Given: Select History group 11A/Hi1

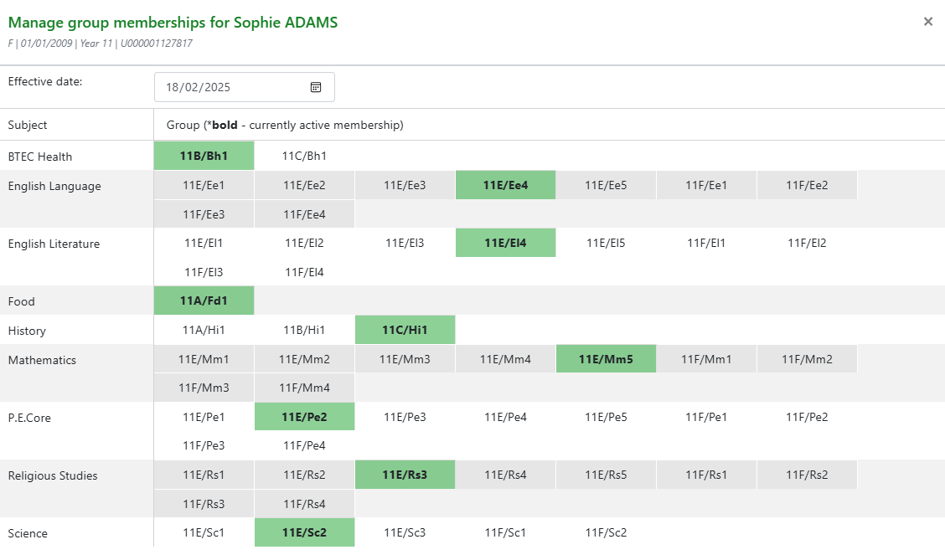Looking at the screenshot, I should click(204, 329).
